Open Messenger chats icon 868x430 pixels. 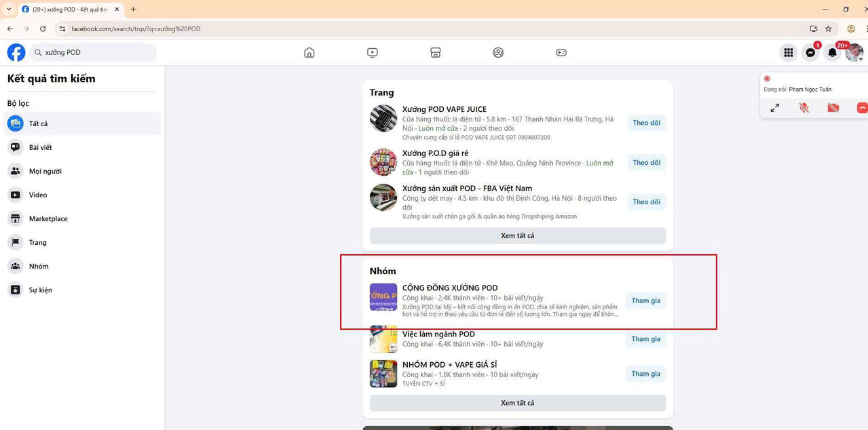810,52
